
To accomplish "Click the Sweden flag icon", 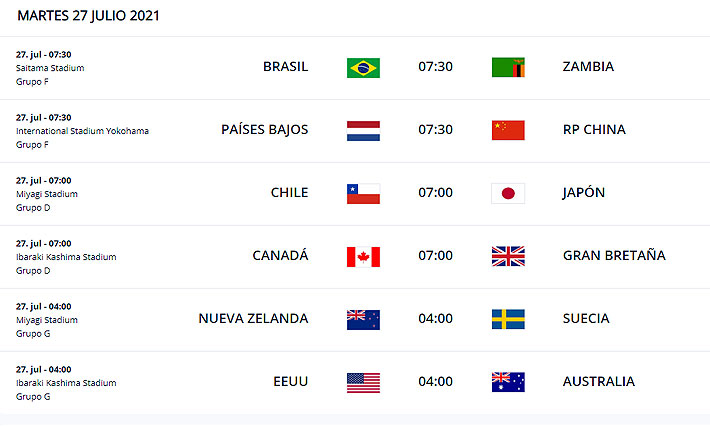I will pyautogui.click(x=508, y=319).
